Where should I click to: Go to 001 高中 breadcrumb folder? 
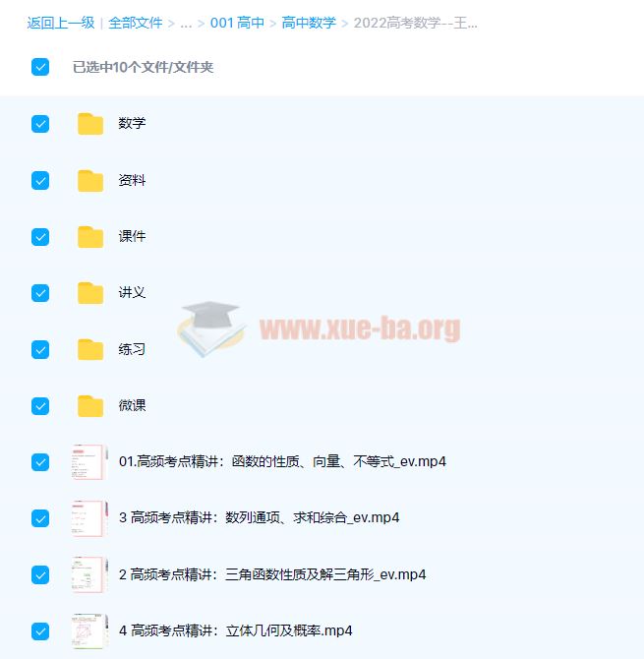coord(237,23)
